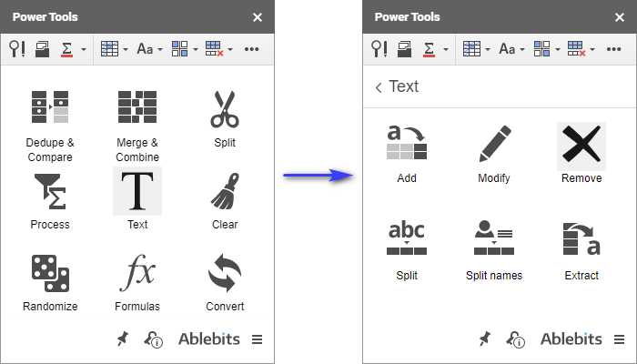Screen dimensions: 637x364
Task: Select the Convert arrows tool
Action: tap(225, 283)
